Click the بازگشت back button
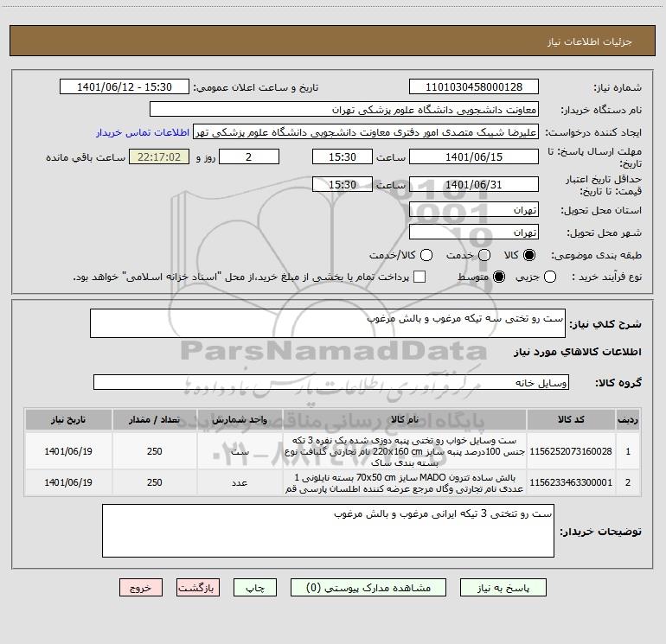 pyautogui.click(x=198, y=588)
